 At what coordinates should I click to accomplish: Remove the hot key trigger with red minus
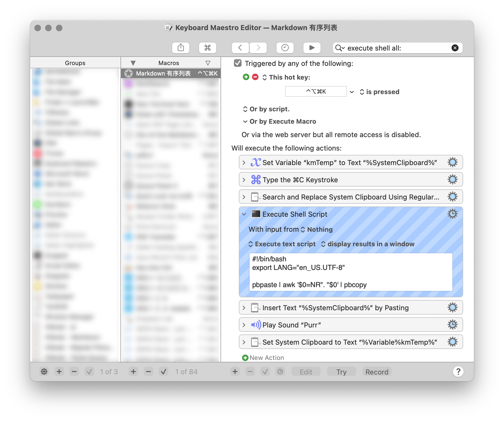255,77
